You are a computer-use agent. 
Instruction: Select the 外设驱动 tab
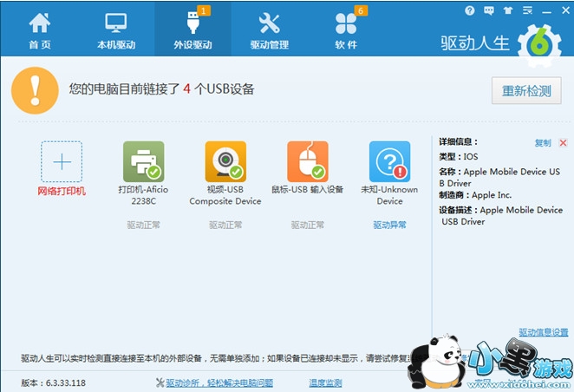(x=192, y=30)
